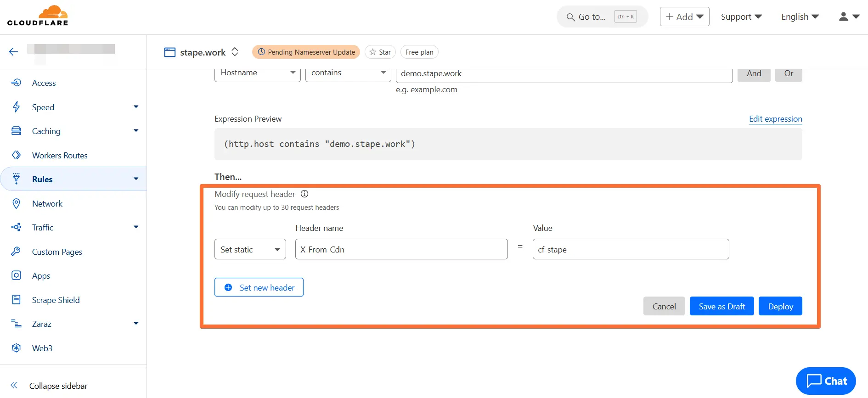The width and height of the screenshot is (868, 398).
Task: Click Free plan badge
Action: click(419, 52)
